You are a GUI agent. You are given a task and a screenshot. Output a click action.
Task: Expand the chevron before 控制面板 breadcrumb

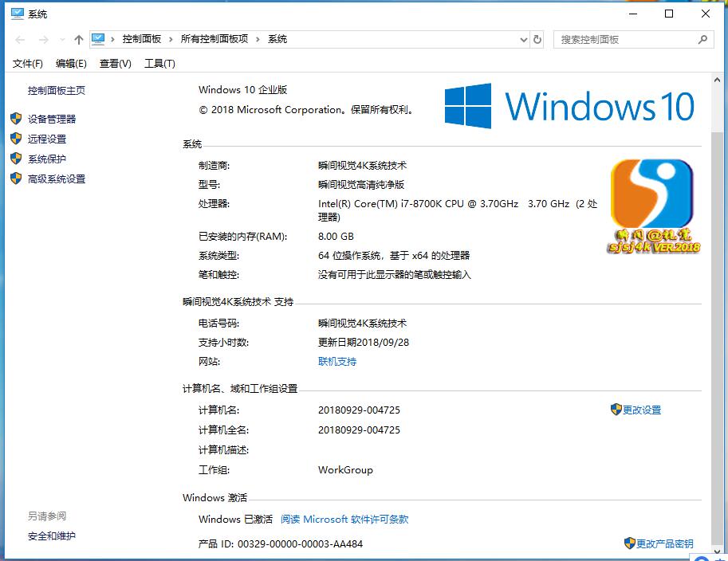pyautogui.click(x=112, y=39)
